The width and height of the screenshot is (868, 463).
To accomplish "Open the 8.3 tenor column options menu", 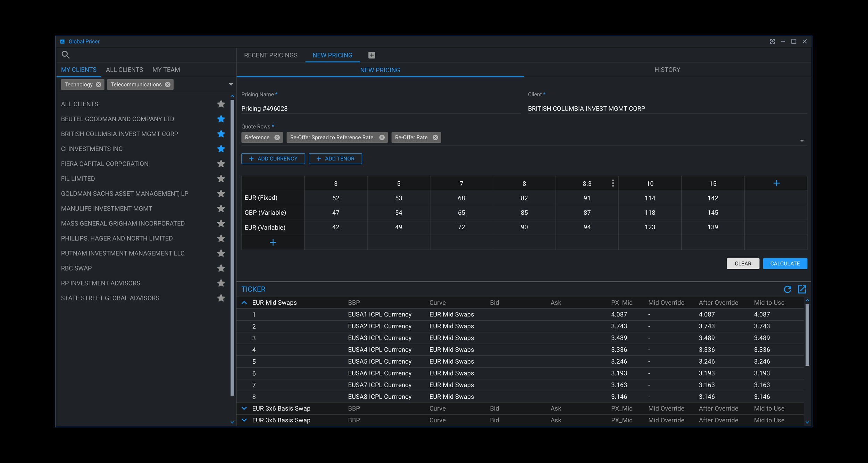I will click(x=613, y=183).
